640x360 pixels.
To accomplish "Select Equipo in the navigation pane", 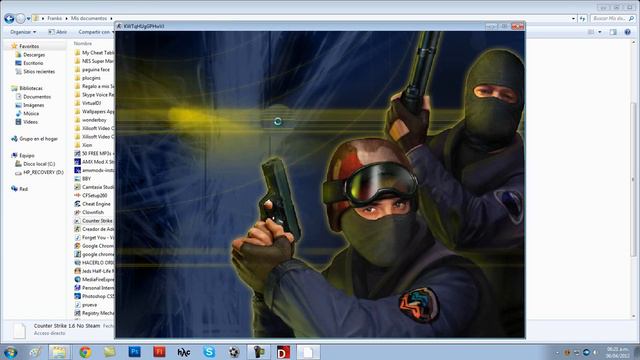I will [27, 156].
